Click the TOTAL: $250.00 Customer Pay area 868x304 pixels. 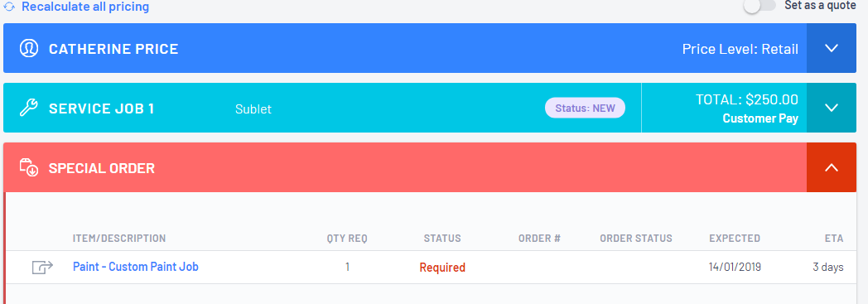tap(747, 108)
